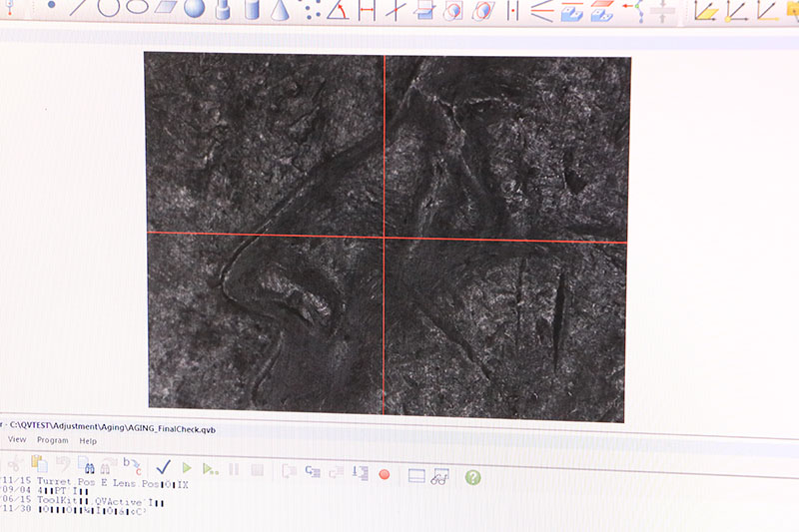Click the Cylinder feature tool
799x532 pixels.
[253, 9]
